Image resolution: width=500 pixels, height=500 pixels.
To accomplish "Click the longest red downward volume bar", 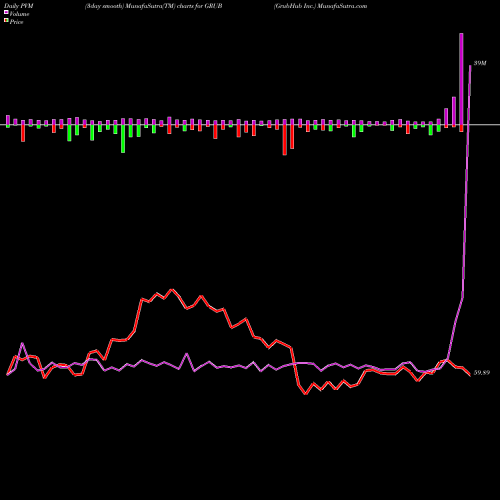I will [285, 140].
